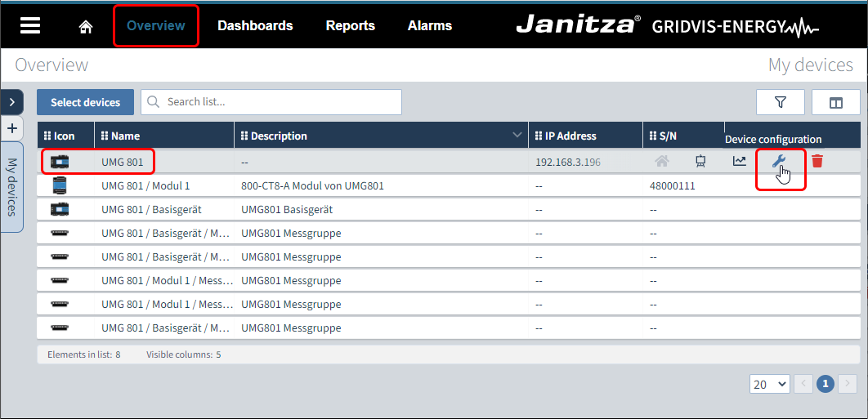
Task: Open the graph chart icon for UMG 801
Action: [x=739, y=162]
